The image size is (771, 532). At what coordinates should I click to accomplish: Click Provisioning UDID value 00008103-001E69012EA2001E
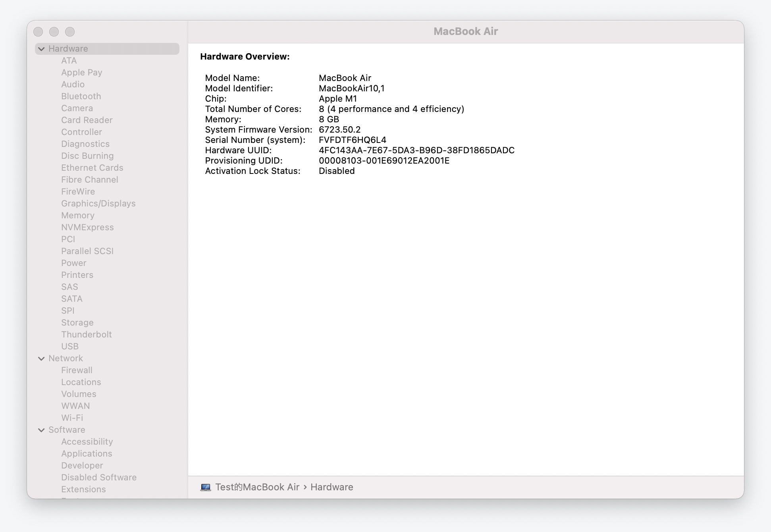(x=384, y=161)
